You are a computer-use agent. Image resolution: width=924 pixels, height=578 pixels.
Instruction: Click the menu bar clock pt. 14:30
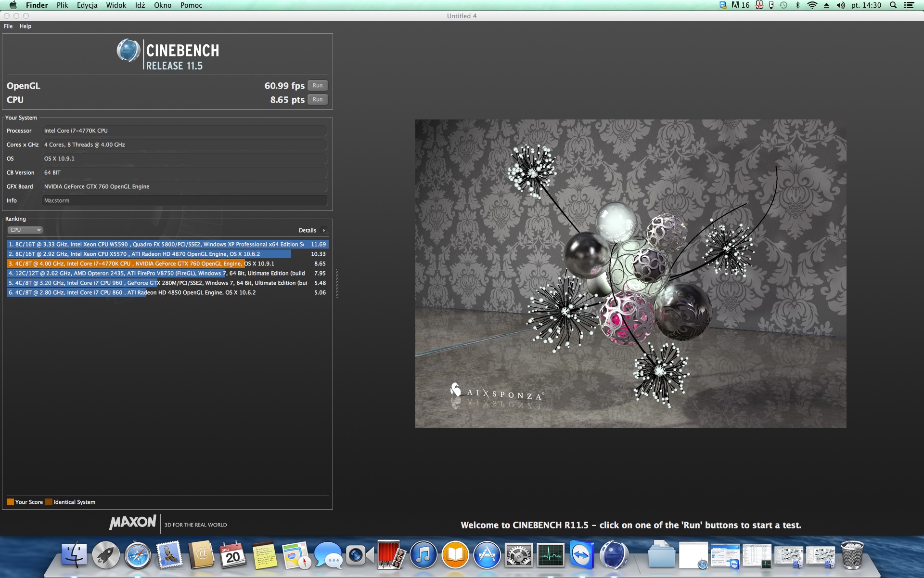[x=866, y=5]
